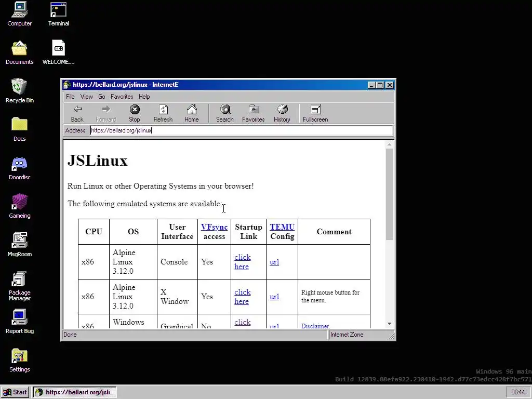The width and height of the screenshot is (532, 399).
Task: Open the Favorites menu in menu bar
Action: pos(122,96)
